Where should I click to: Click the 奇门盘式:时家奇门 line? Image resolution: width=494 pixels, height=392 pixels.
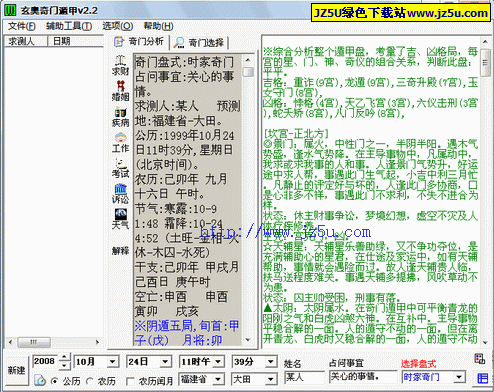pos(184,62)
